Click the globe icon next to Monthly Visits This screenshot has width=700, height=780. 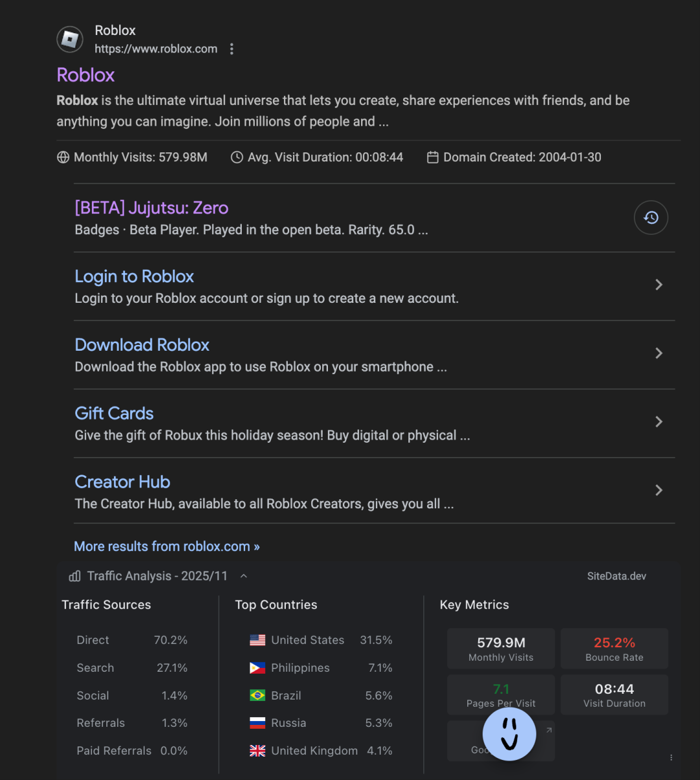tap(63, 158)
